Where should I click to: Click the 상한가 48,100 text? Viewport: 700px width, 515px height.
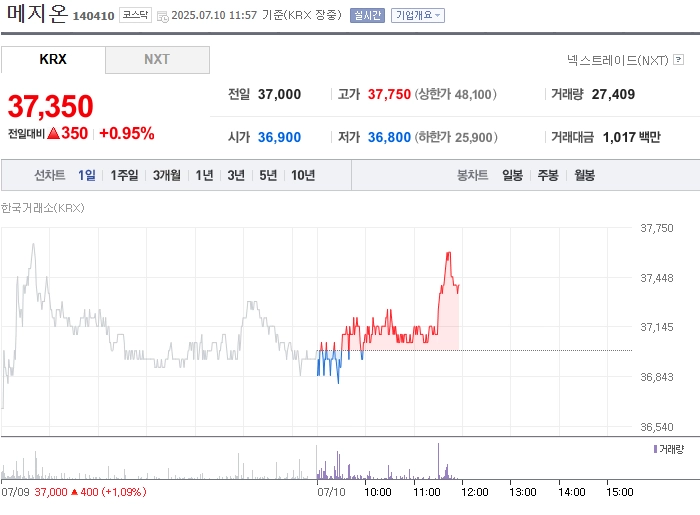tap(455, 94)
